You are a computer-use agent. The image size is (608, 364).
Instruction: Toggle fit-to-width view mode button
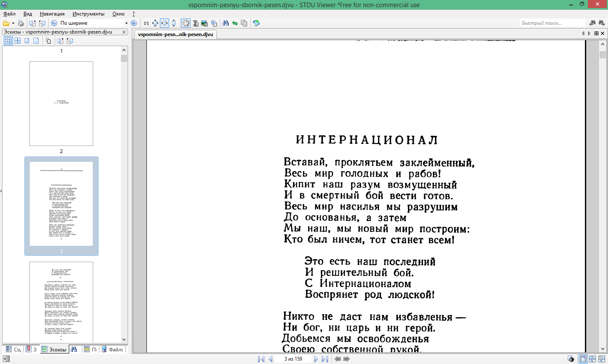tap(164, 23)
